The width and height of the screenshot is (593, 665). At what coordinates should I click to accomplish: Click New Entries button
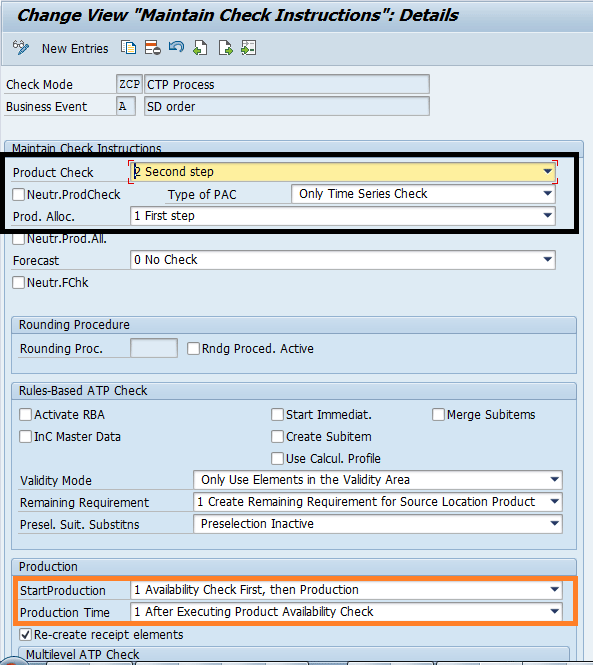click(x=75, y=48)
